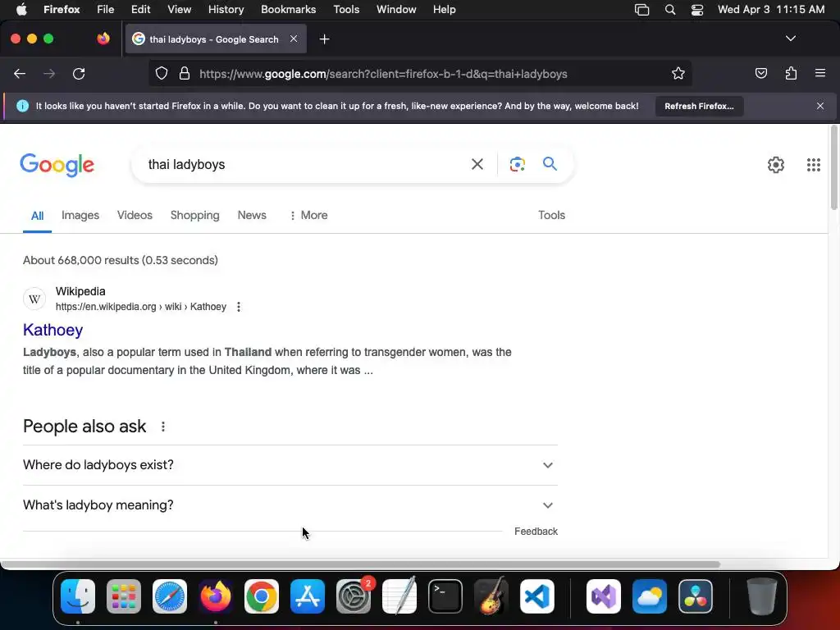
Task: Open the Extensions puzzle icon
Action: point(791,73)
